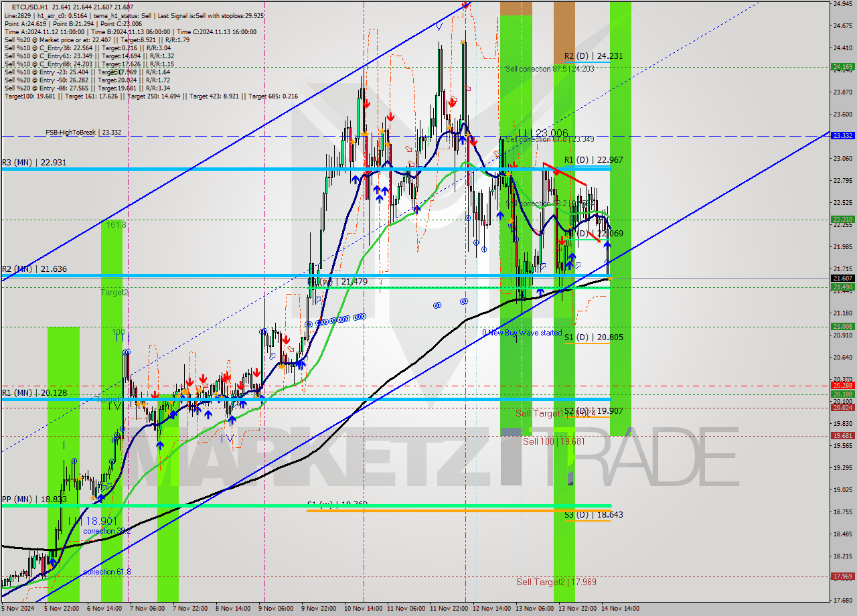Click the 'correction 61.8' annotation near chart bottom
857x616 pixels.
[x=107, y=572]
